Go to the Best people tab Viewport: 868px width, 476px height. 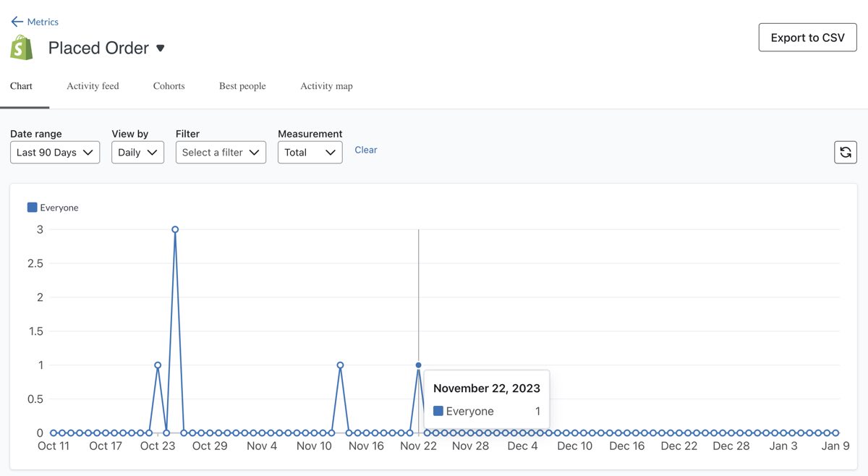(x=242, y=86)
